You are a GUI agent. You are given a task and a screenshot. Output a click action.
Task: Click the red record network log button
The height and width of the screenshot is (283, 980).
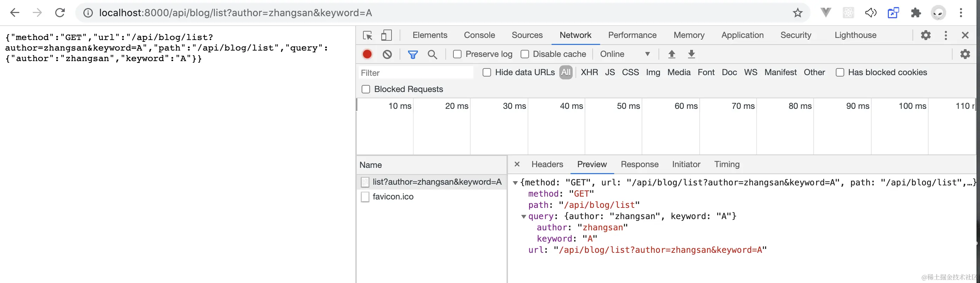click(367, 54)
